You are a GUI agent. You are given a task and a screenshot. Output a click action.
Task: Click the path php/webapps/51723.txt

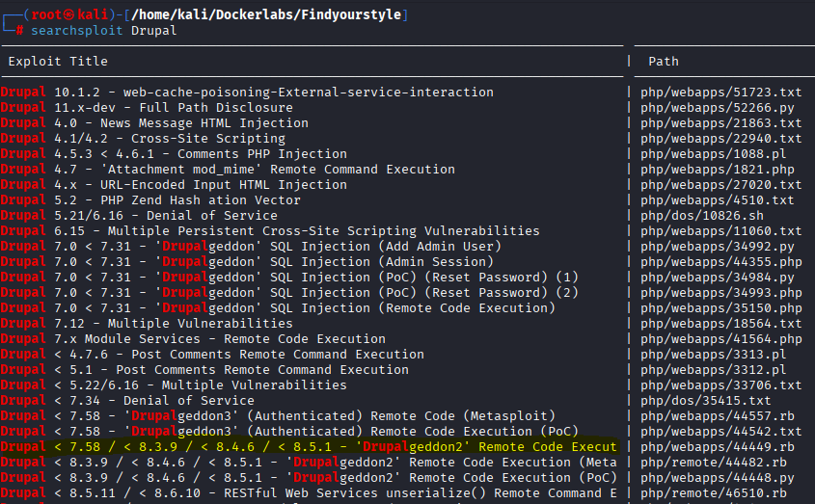tap(720, 93)
